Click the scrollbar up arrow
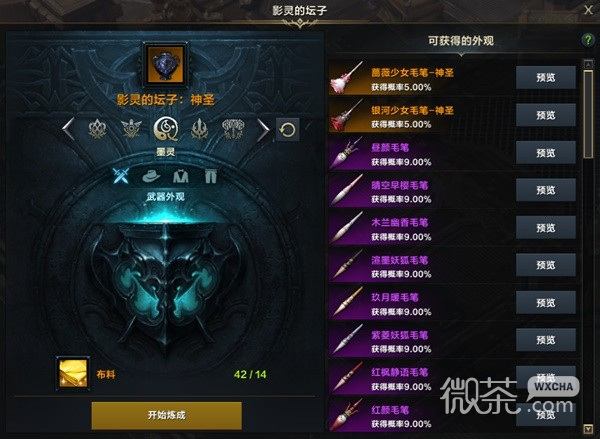600x439 pixels. 588,64
